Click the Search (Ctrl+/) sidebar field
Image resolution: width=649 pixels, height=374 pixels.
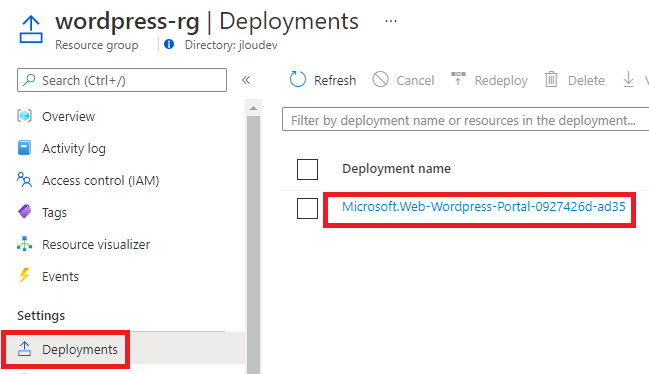pos(122,80)
